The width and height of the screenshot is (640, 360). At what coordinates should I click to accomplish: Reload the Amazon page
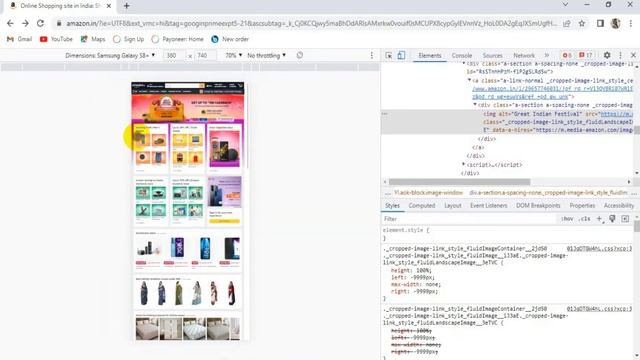[40, 24]
